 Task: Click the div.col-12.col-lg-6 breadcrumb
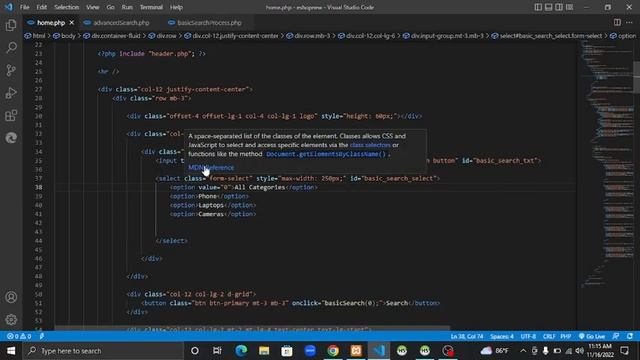pyautogui.click(x=370, y=36)
